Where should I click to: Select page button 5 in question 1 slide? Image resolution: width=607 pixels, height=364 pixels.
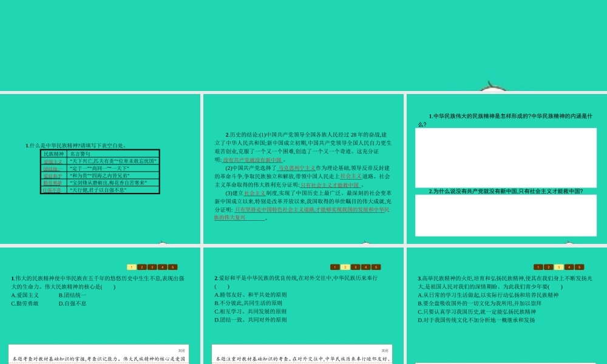172,267
